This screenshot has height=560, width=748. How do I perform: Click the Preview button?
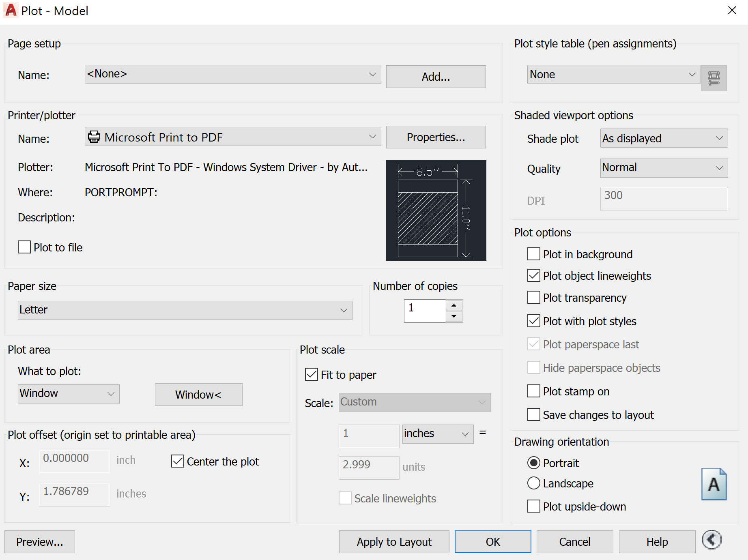(39, 541)
